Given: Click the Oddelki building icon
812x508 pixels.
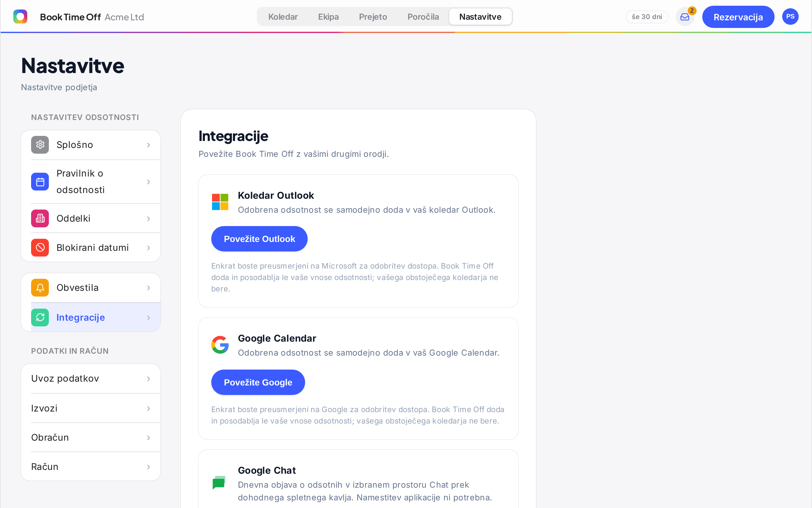Looking at the screenshot, I should [40, 218].
